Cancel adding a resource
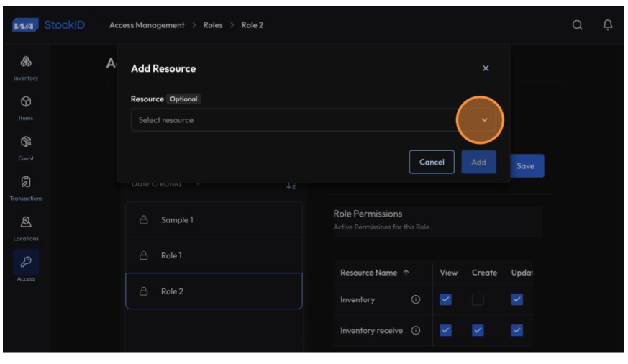 click(432, 162)
